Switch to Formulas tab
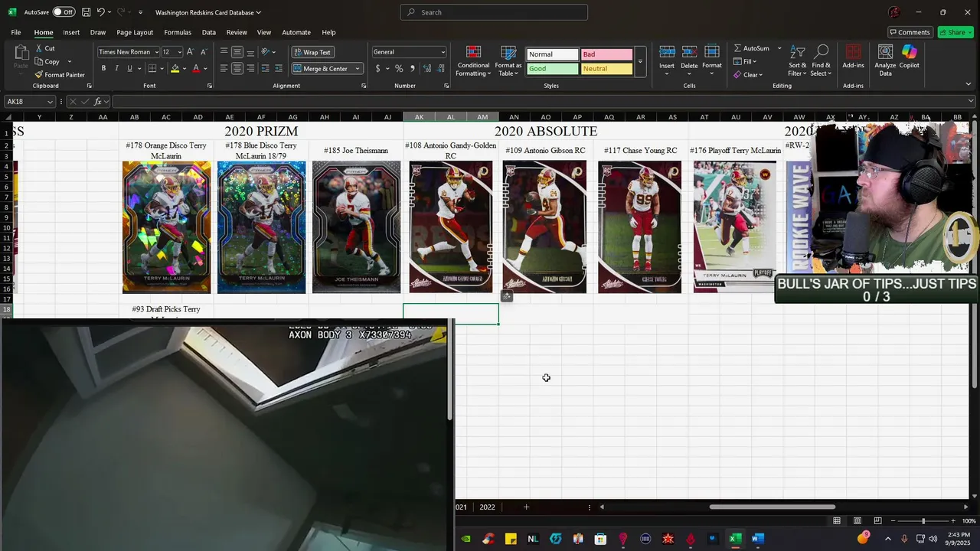980x551 pixels. (x=178, y=32)
